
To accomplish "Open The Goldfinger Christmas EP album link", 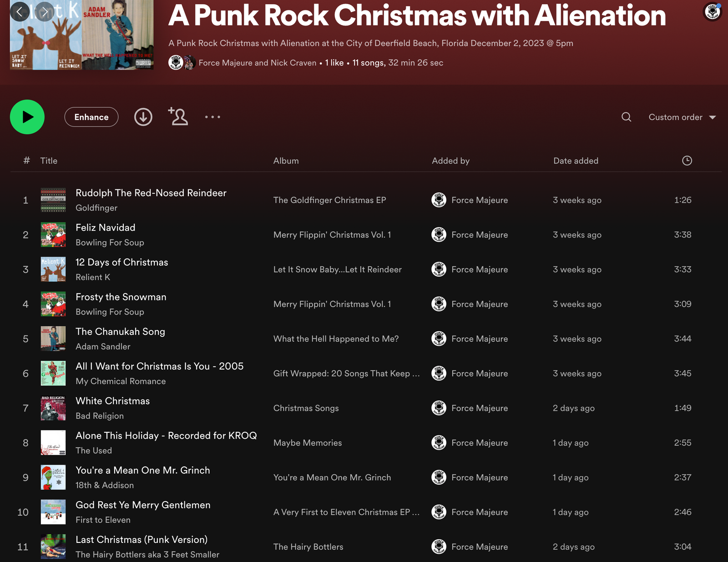I will tap(329, 200).
